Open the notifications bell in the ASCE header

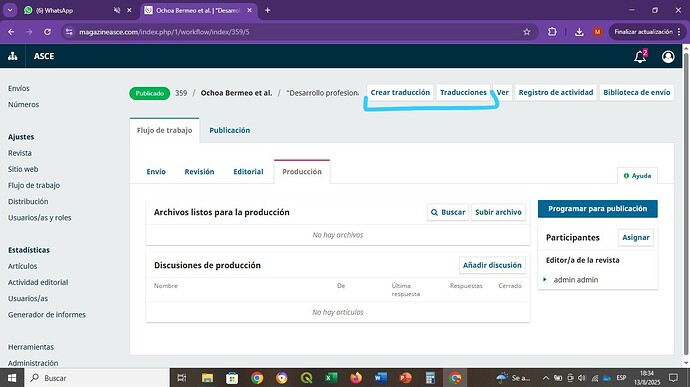coord(640,56)
